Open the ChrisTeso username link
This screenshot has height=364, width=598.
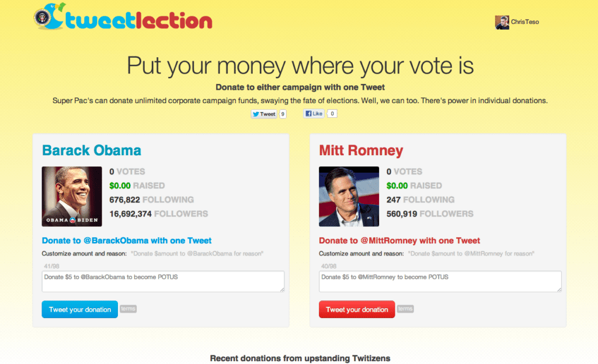point(526,22)
